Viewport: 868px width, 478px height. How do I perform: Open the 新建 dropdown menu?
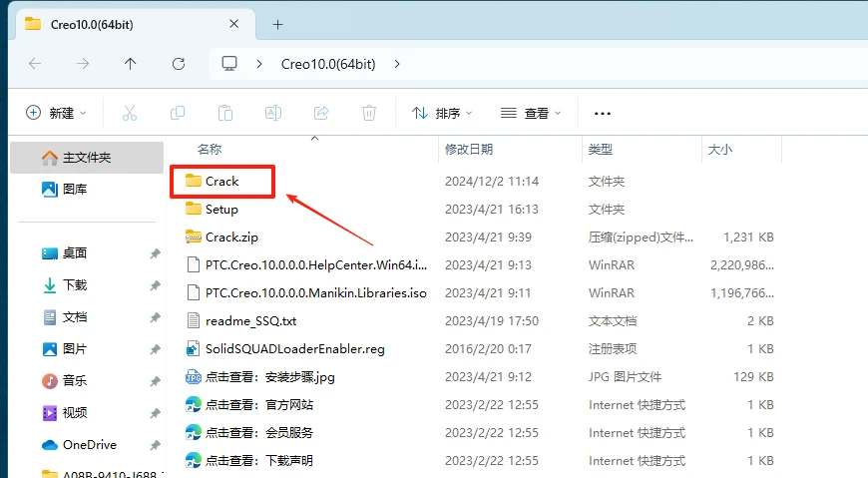click(56, 113)
